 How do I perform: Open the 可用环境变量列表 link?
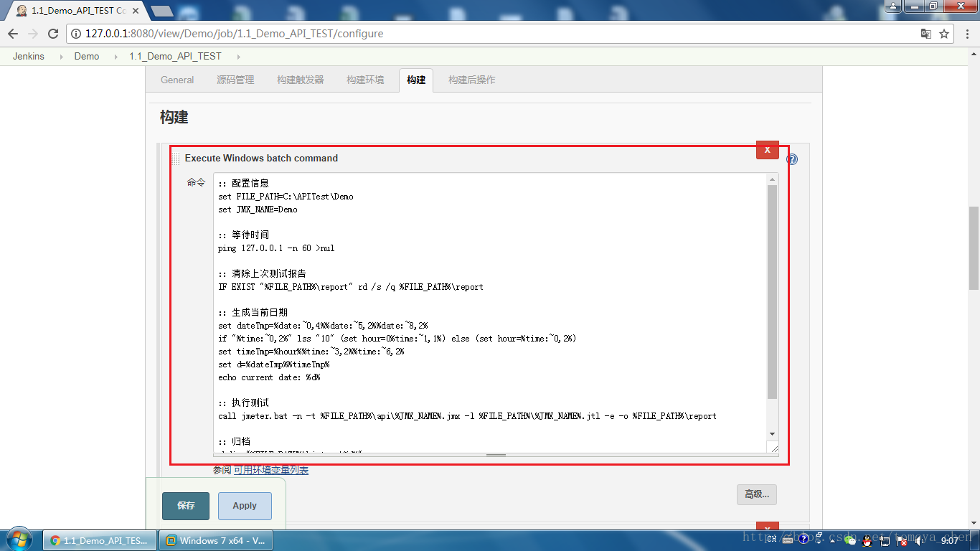271,470
